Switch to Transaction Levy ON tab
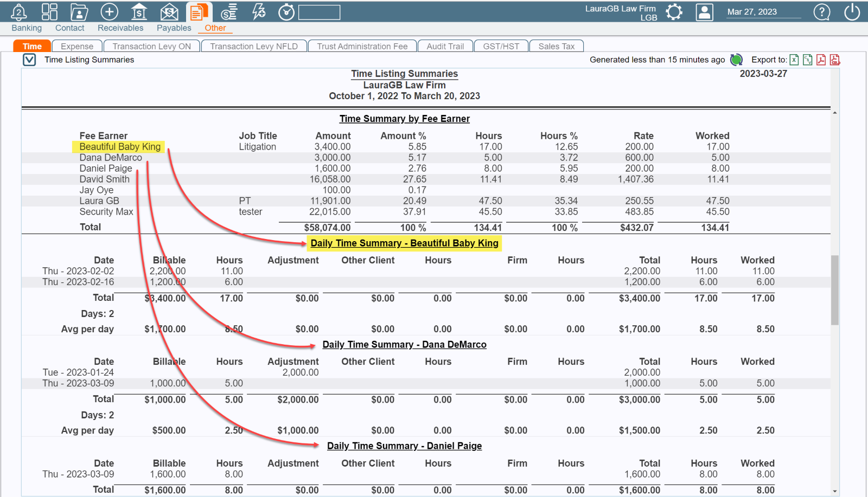 coord(152,46)
